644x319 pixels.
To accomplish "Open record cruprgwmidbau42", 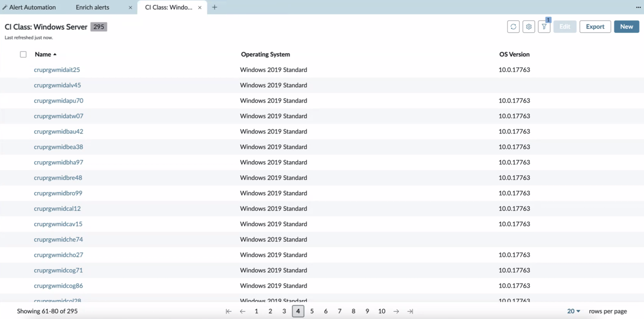I will point(58,131).
